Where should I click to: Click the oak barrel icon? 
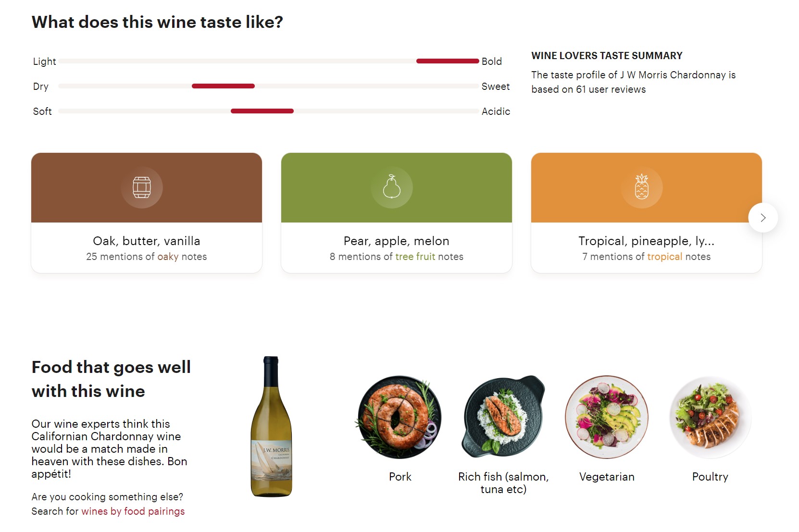tap(142, 187)
